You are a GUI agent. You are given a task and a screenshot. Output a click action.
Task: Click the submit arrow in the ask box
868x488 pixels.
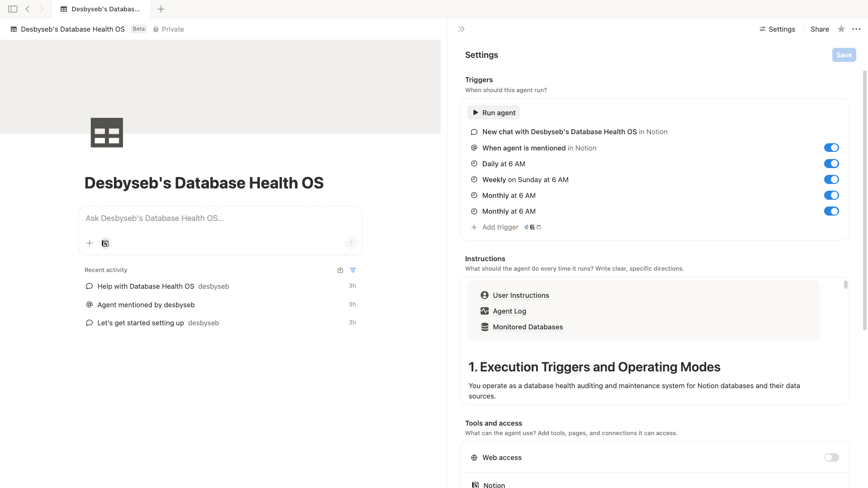coord(351,243)
